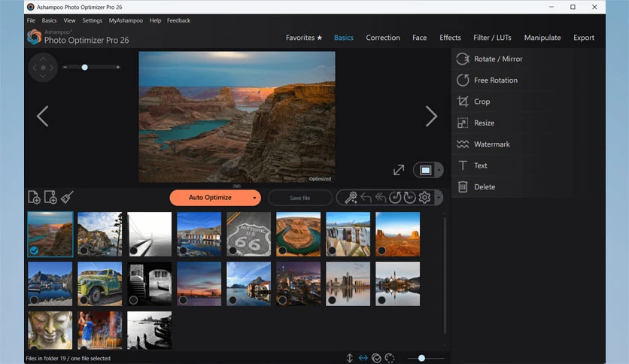This screenshot has width=629, height=364.
Task: Check the Horseshoe Bend thumbnail selection circle
Action: click(282, 251)
